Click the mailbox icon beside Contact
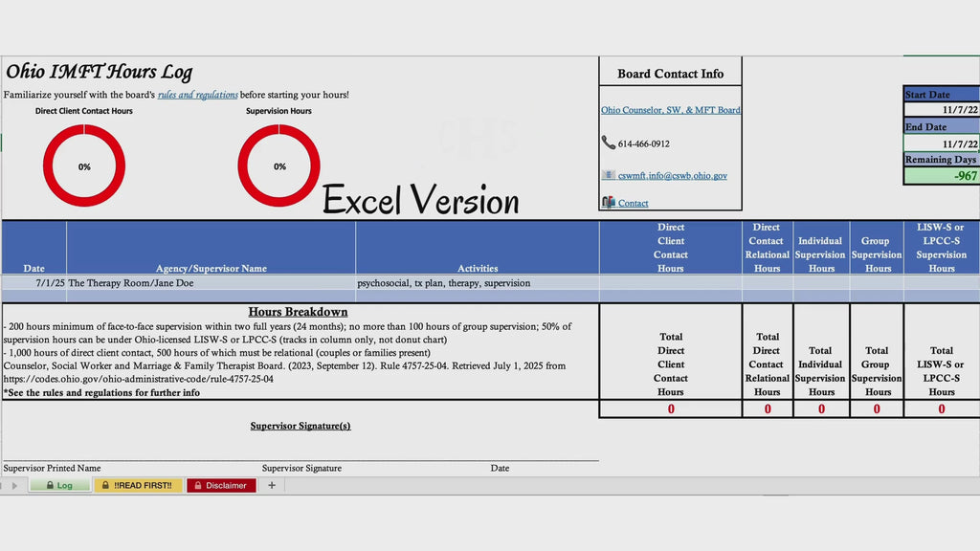This screenshot has width=980, height=551. (x=608, y=202)
